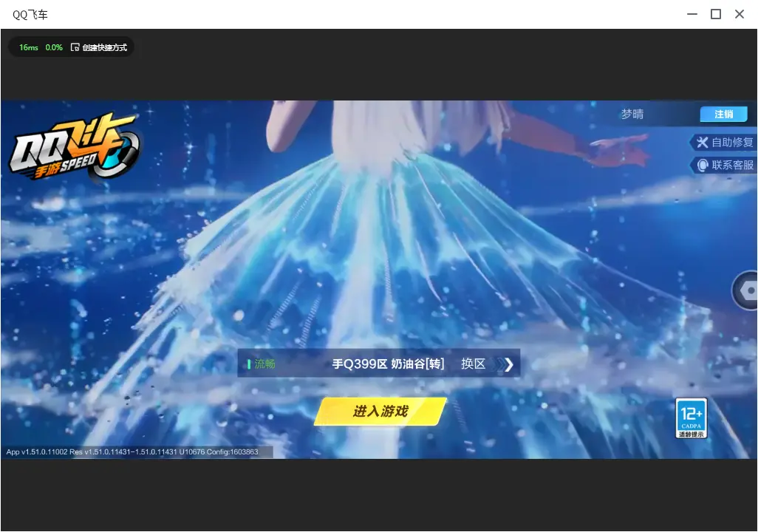This screenshot has width=758, height=532.
Task: Click the shortcut icon before 创建快捷方式
Action: (75, 47)
